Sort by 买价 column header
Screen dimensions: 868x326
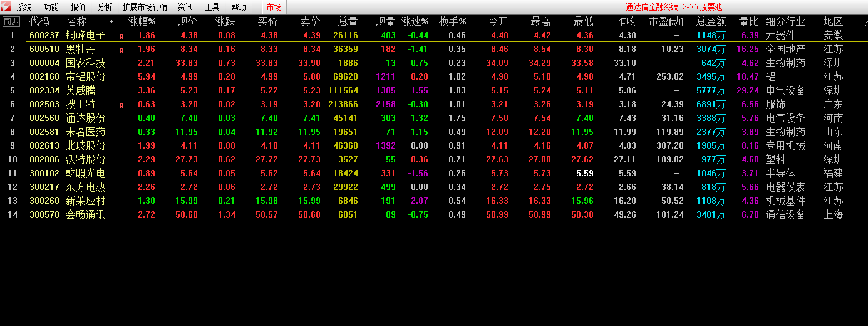pyautogui.click(x=268, y=22)
